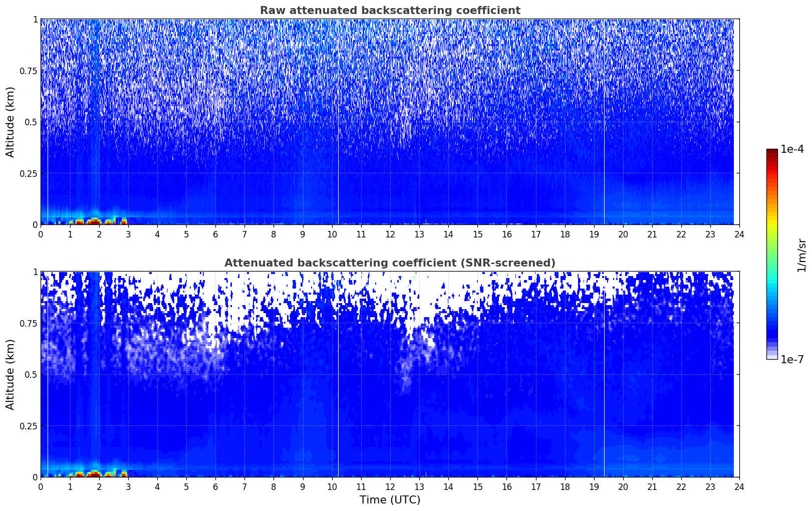
Task: Click the "12" time tick below bottom plot
Action: point(390,486)
